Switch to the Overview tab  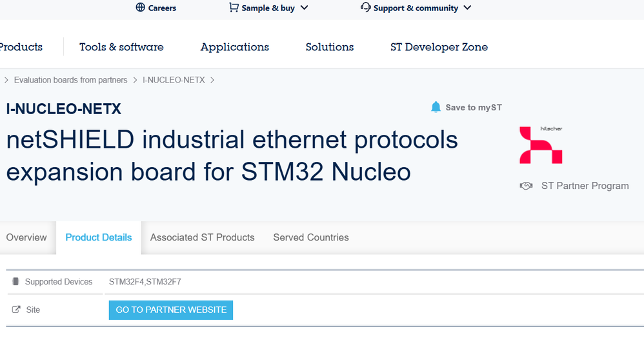click(x=26, y=237)
